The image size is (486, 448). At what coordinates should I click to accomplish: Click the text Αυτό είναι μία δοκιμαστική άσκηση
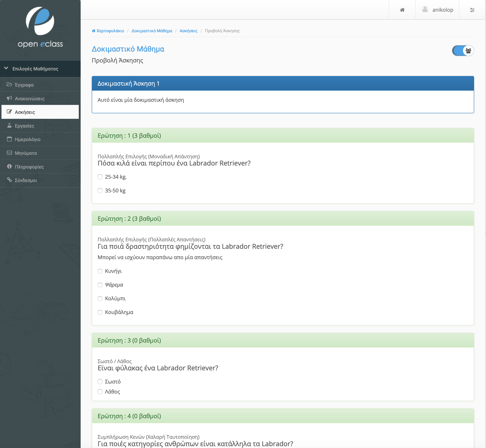coord(140,100)
